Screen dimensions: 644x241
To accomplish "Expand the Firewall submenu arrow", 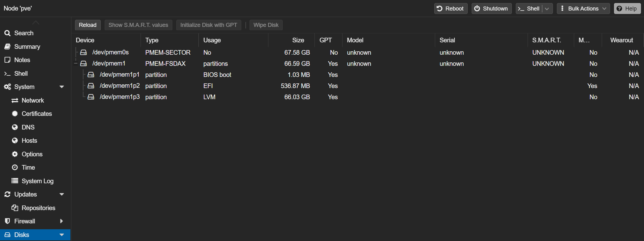I will point(62,221).
